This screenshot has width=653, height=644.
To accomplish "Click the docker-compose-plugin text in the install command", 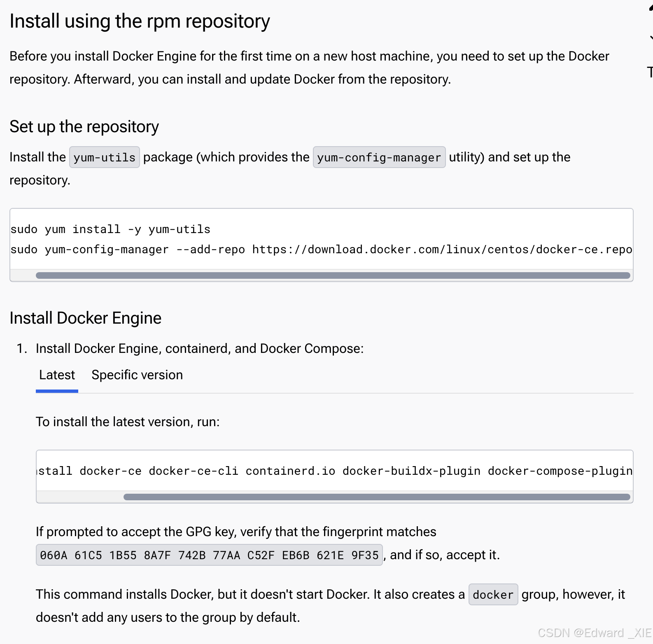I will click(560, 471).
